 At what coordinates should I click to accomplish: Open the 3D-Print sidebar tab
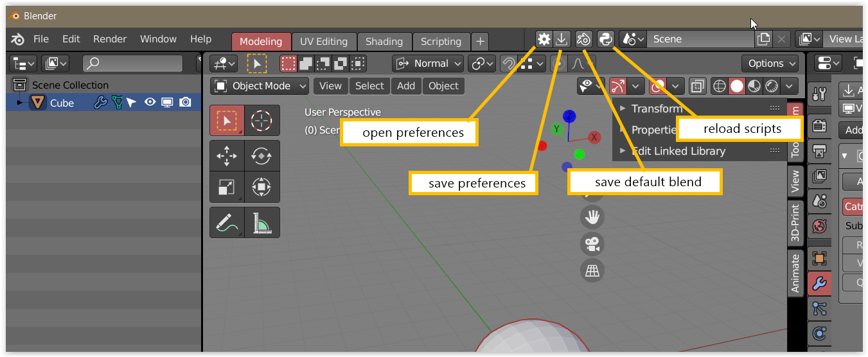[x=795, y=222]
